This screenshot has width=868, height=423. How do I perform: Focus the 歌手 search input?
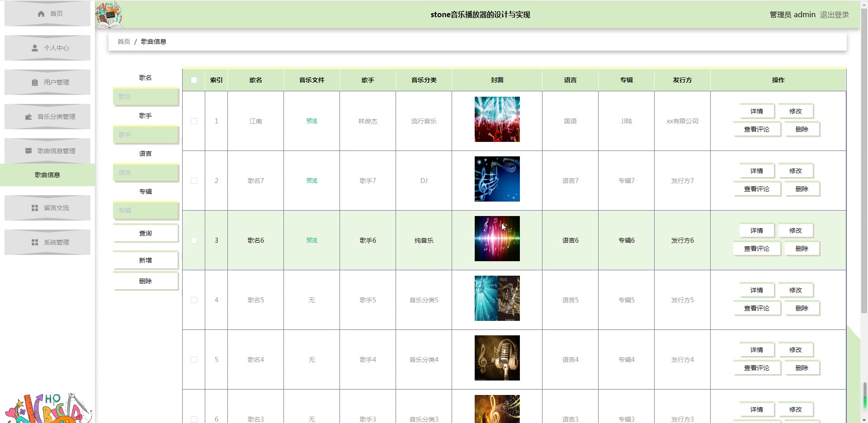coord(146,135)
